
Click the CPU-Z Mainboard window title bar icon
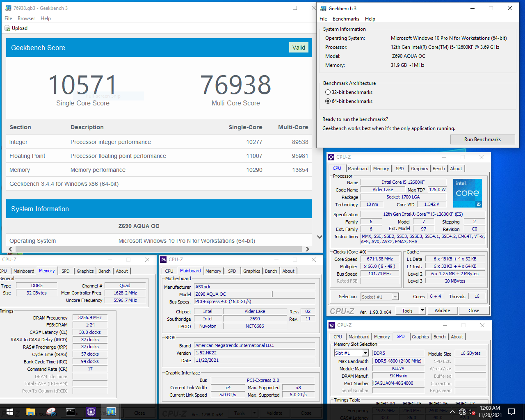163,260
